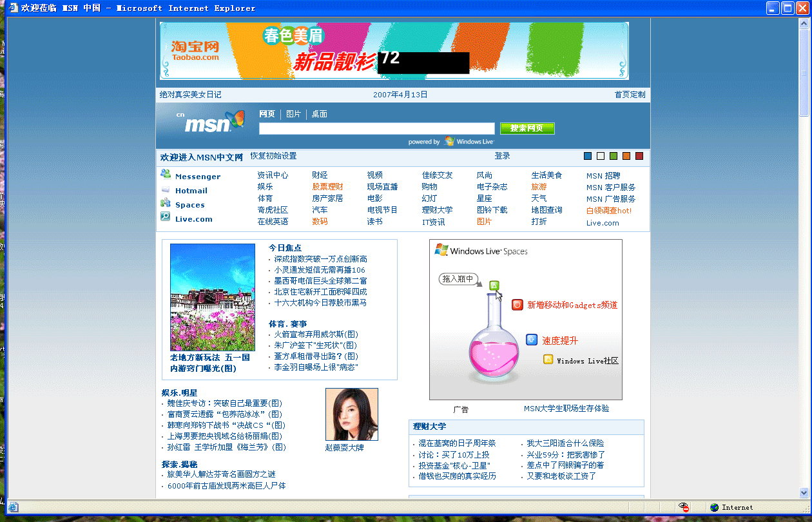
Task: Open 孙红雷 王学圻加盟《梅兰芳》 article
Action: click(x=227, y=447)
